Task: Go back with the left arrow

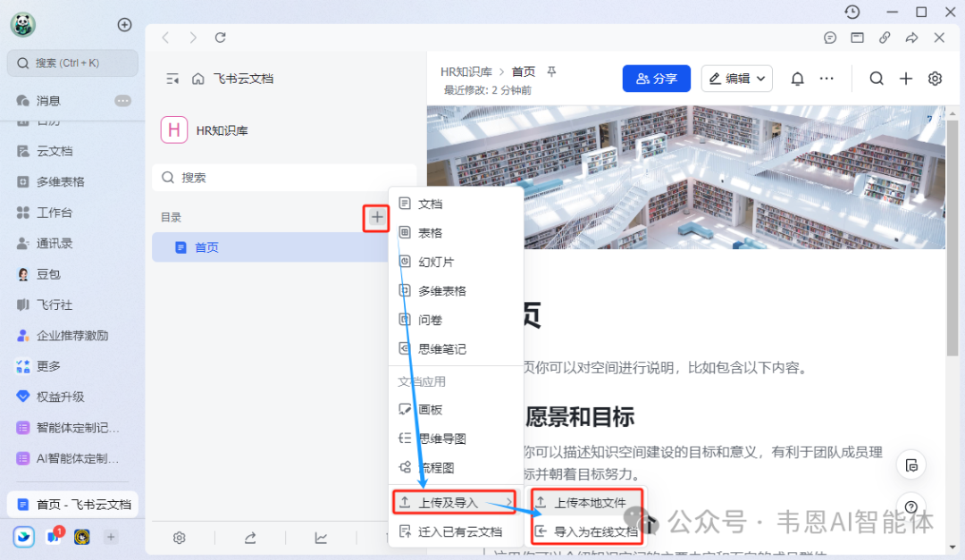Action: pos(165,38)
